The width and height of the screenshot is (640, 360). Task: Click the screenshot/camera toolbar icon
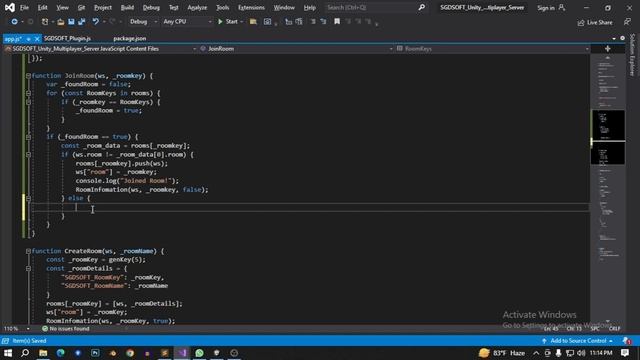267,22
